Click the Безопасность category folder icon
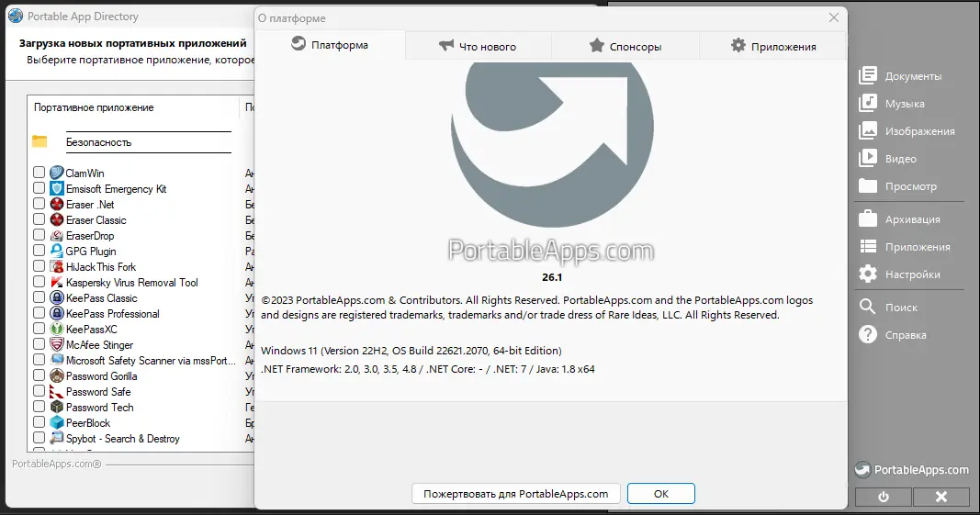This screenshot has width=980, height=515. pos(39,142)
